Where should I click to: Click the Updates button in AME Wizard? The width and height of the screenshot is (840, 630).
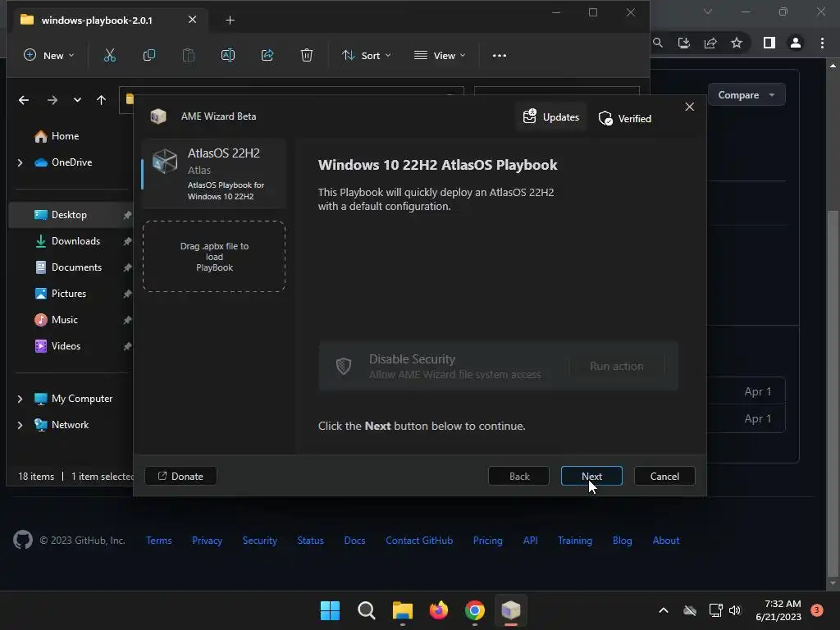(x=550, y=116)
